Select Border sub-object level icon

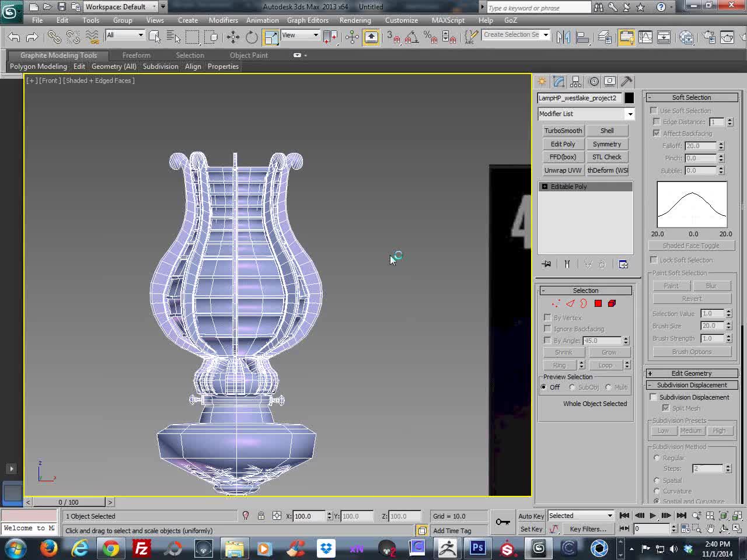click(584, 303)
